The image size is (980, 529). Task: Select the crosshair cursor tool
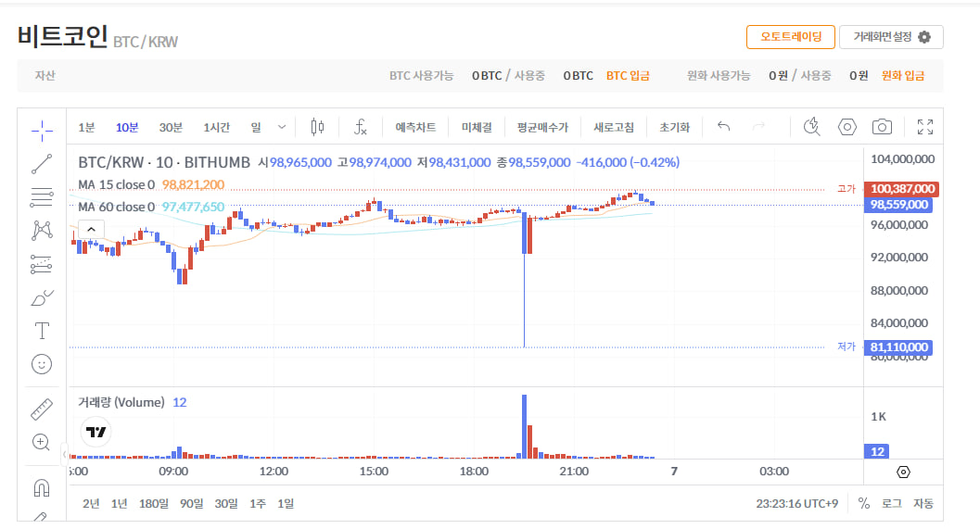coord(42,131)
